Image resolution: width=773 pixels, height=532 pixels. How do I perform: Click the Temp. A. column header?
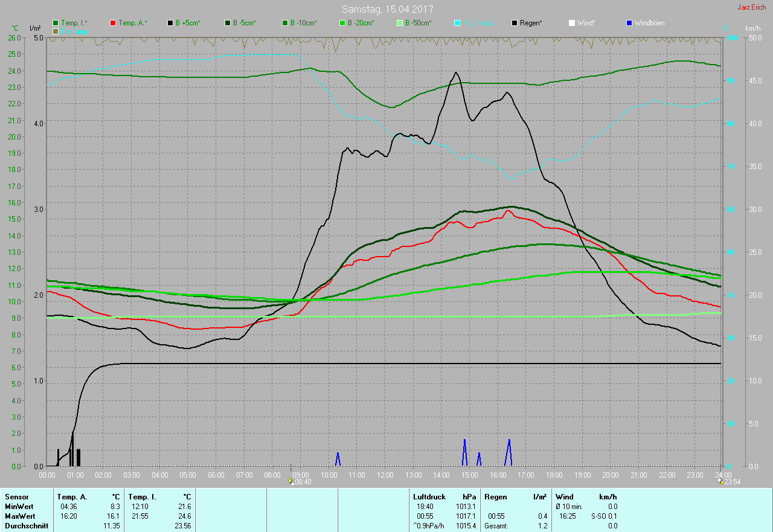point(72,496)
